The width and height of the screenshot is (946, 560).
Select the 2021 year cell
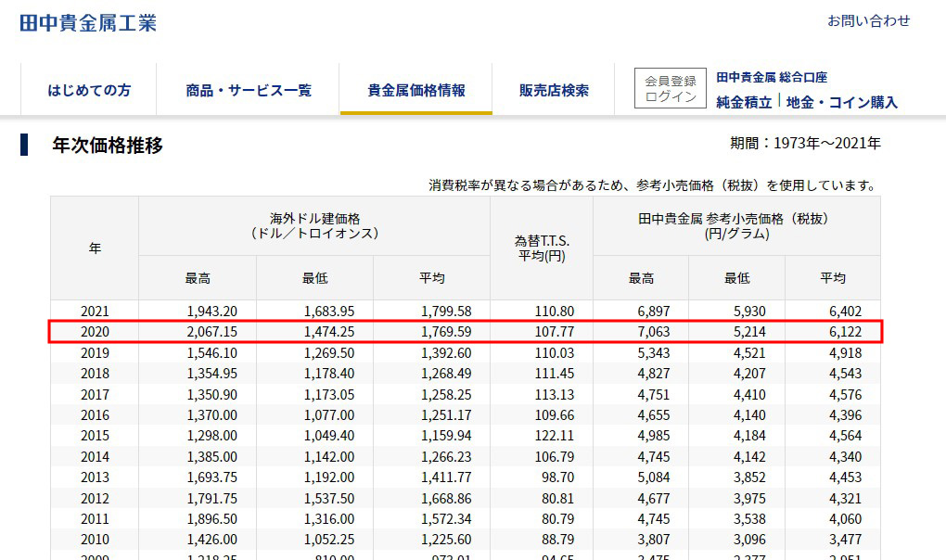point(95,312)
